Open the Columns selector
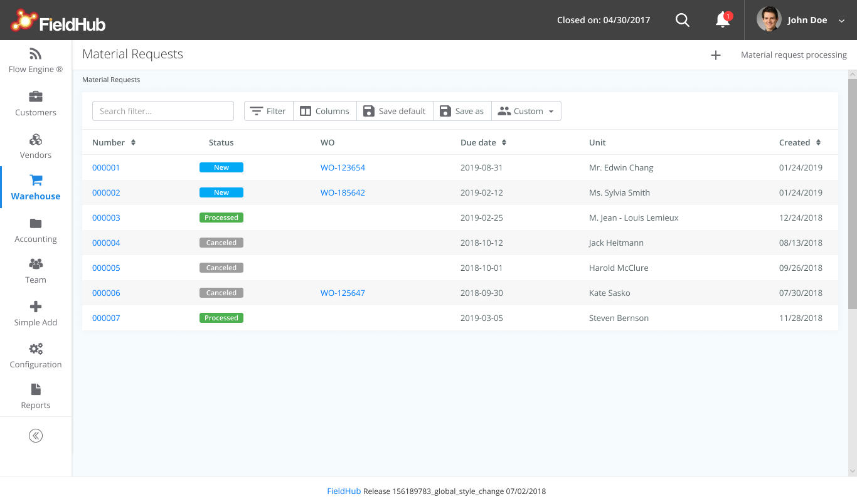Image resolution: width=857 pixels, height=504 pixels. 324,111
